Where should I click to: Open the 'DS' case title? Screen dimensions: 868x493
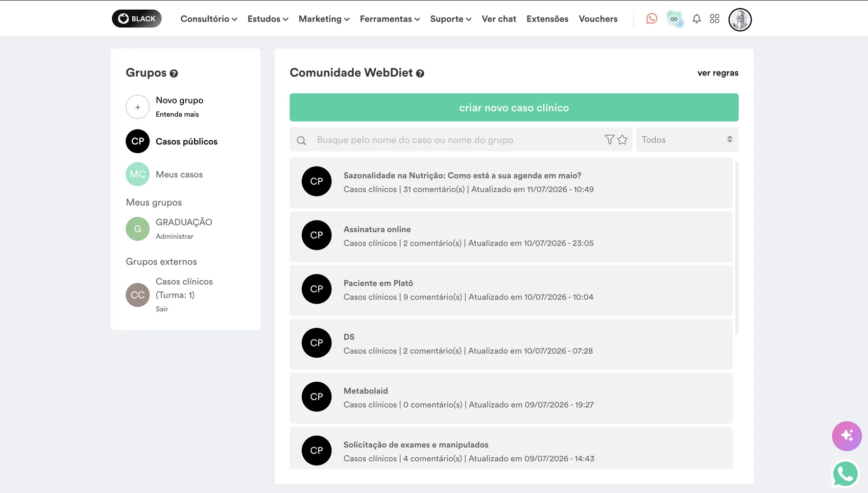349,337
